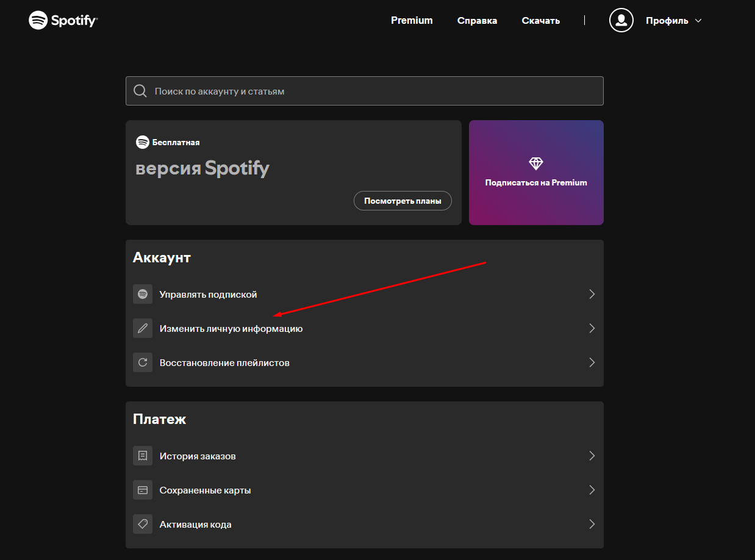Viewport: 755px width, 560px height.
Task: Click the Spotify logo in header
Action: point(63,20)
